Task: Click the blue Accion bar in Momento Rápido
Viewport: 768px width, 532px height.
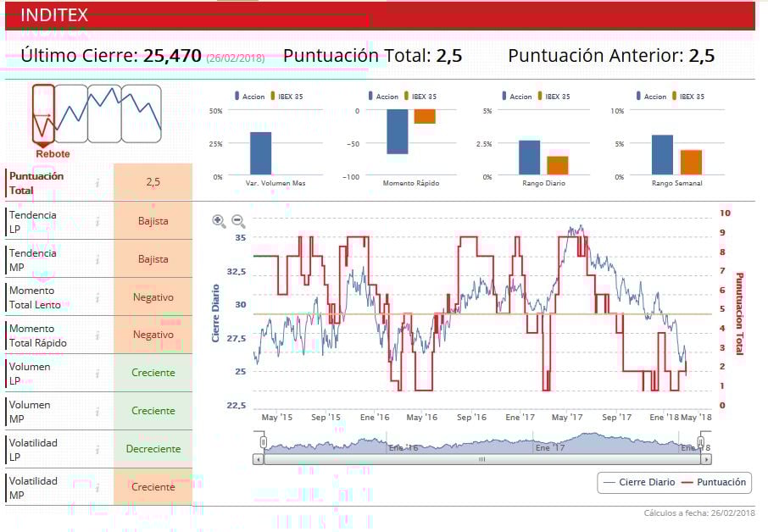Action: click(x=398, y=131)
